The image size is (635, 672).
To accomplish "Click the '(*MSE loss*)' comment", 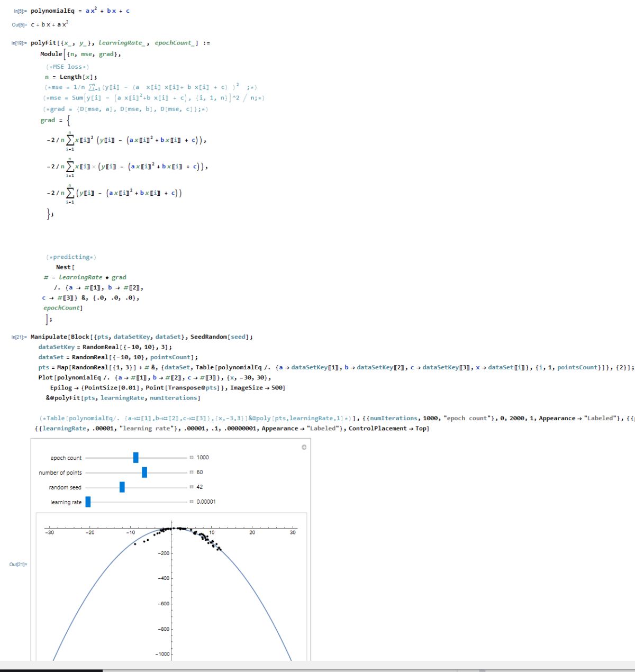I will 67,67.
